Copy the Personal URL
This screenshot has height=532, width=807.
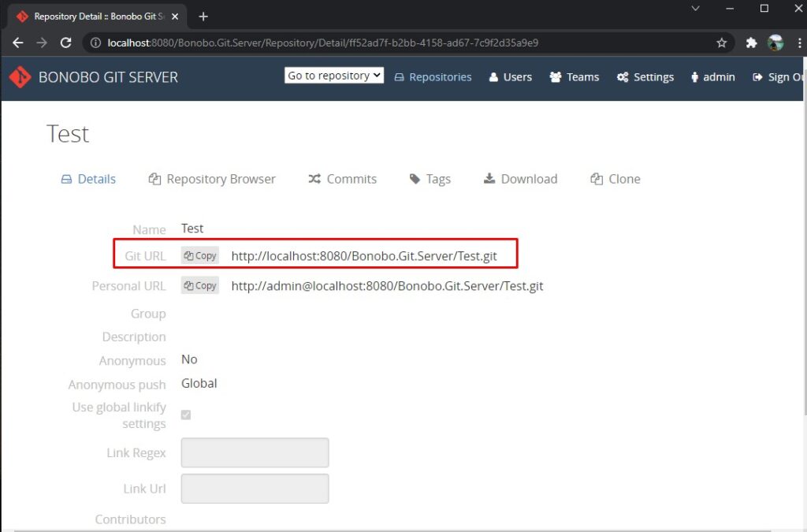199,285
